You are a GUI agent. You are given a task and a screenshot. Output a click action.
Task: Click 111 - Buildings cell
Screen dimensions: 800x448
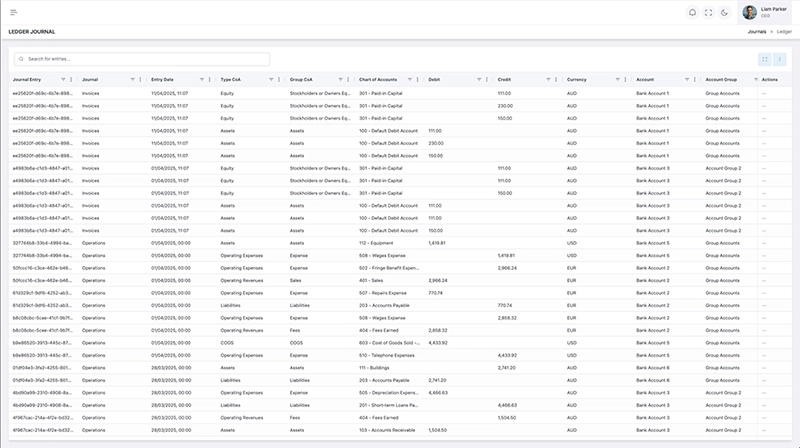point(374,368)
